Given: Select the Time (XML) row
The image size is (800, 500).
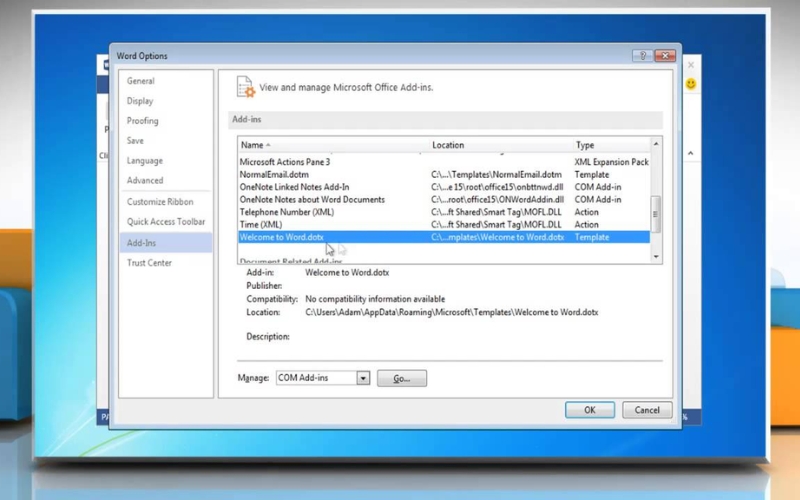Looking at the screenshot, I should pos(444,224).
